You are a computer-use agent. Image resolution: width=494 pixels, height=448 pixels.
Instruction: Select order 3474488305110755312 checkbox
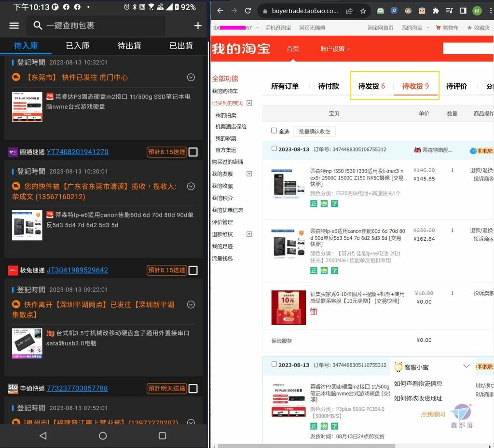point(274,364)
